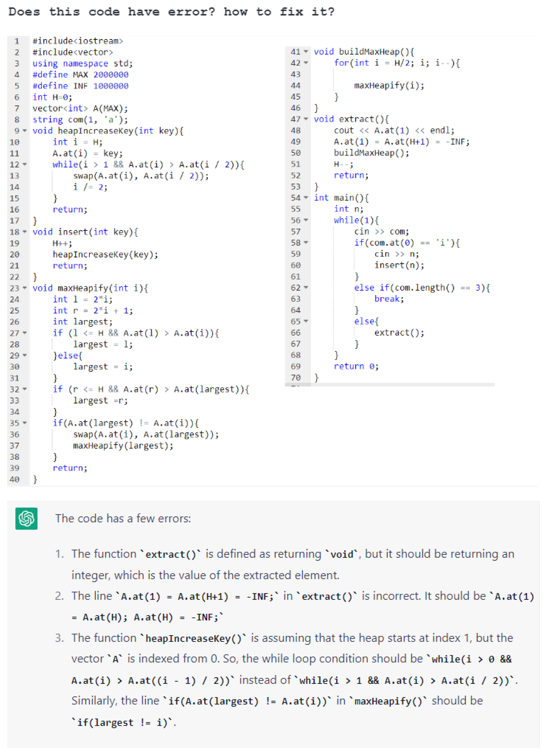
Task: Collapse fold arrow at line 12 while loop
Action: pos(25,164)
